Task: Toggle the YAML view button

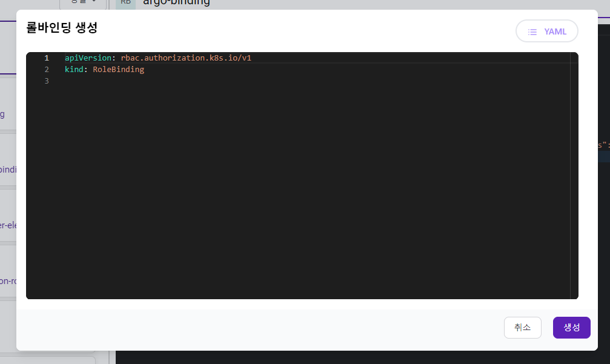Action: point(546,31)
